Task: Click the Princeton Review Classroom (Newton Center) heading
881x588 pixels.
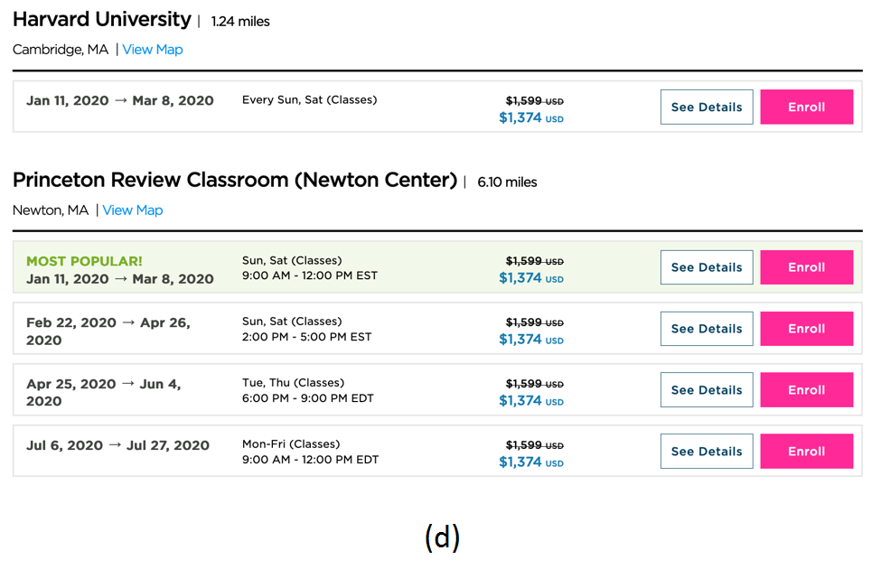Action: [x=235, y=181]
